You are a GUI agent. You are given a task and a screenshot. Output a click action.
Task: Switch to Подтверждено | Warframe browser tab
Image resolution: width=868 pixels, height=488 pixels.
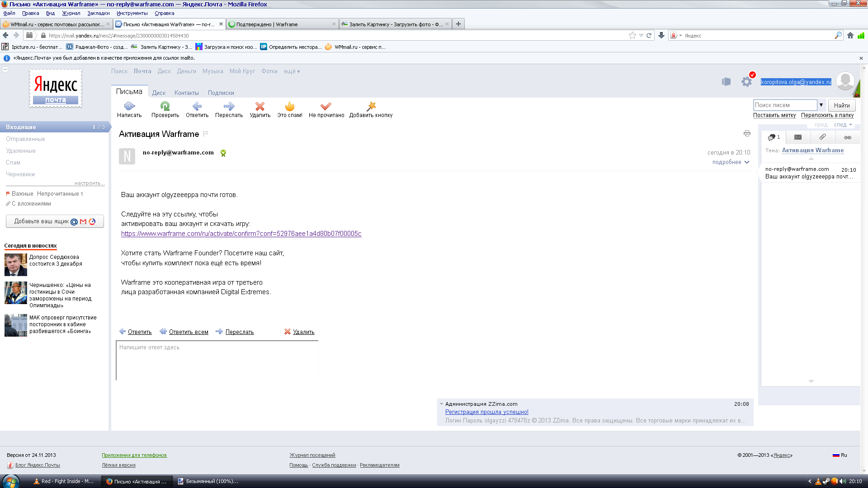(x=282, y=24)
